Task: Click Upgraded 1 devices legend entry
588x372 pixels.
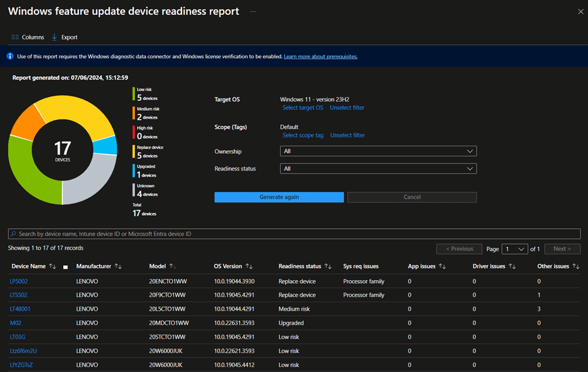Action: coord(144,171)
